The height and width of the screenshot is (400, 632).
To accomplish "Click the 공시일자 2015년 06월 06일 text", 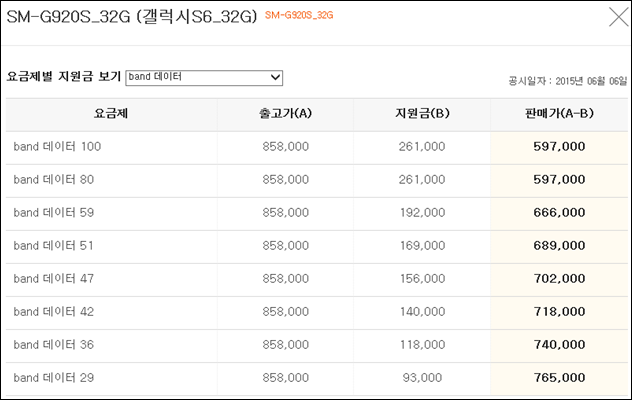I will coord(568,81).
